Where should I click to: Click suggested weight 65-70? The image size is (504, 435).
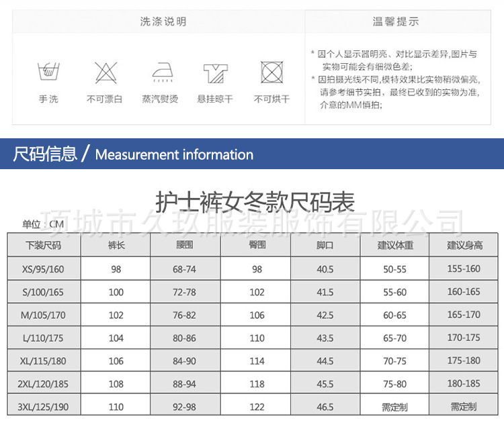pyautogui.click(x=394, y=338)
